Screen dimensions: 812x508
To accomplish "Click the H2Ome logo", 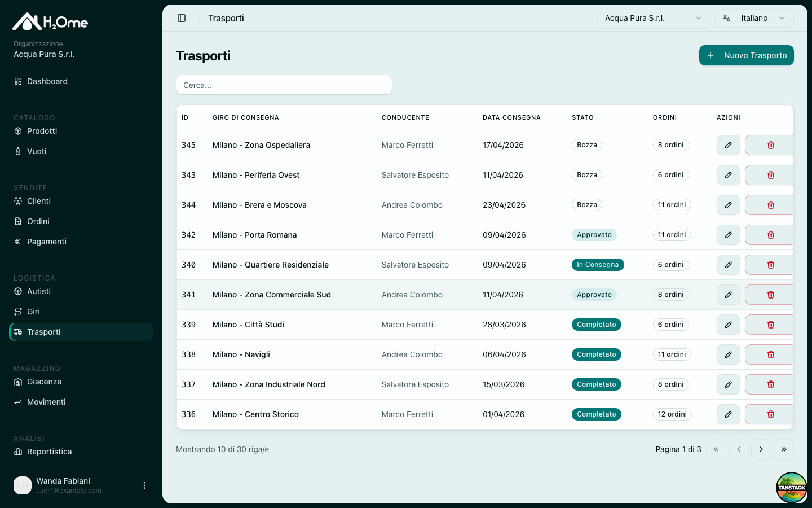I will click(x=50, y=22).
